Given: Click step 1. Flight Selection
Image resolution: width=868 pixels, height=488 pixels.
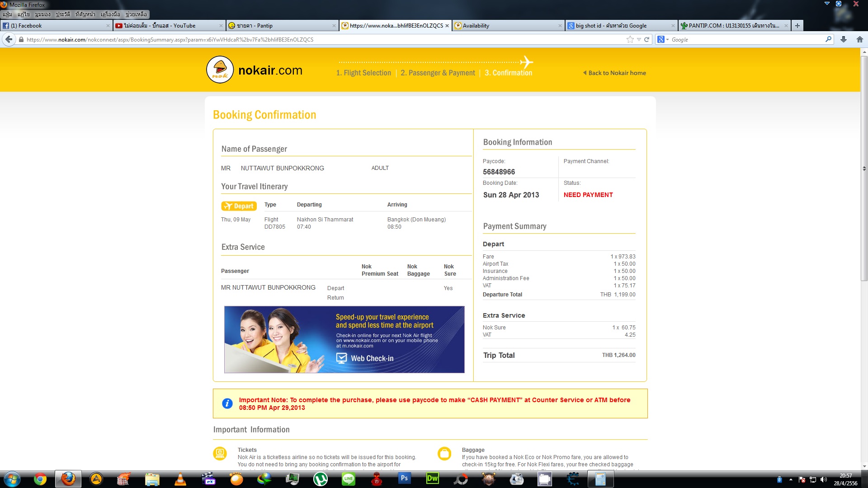Looking at the screenshot, I should pos(363,73).
